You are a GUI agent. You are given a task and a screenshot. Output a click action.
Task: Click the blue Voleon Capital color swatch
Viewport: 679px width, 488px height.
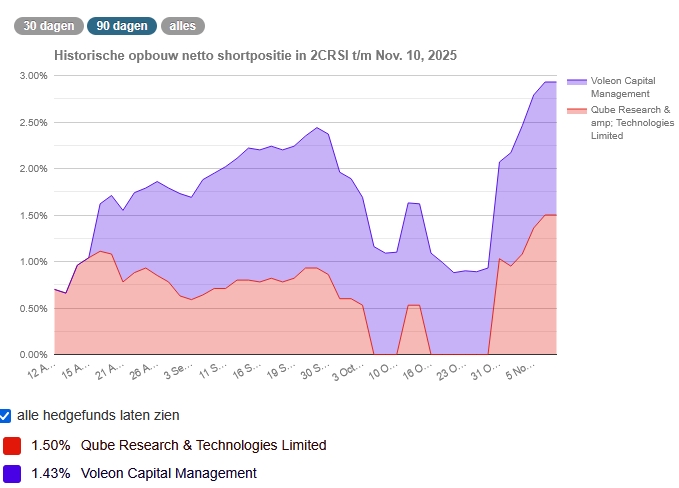coord(12,474)
